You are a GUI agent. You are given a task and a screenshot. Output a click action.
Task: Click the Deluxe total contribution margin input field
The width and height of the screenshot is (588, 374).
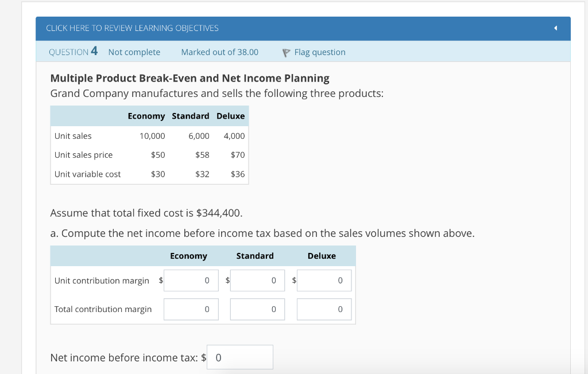coord(324,309)
